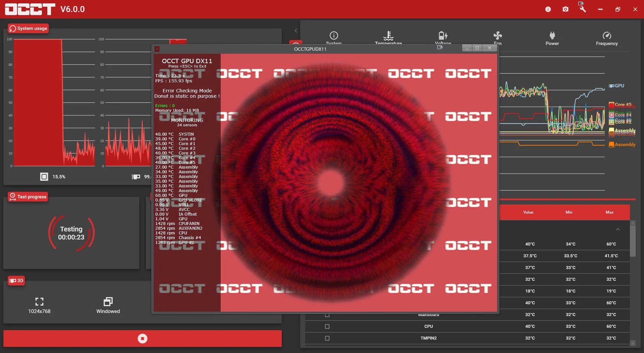Switch to the System monitoring tab
The height and width of the screenshot is (353, 644).
[334, 38]
